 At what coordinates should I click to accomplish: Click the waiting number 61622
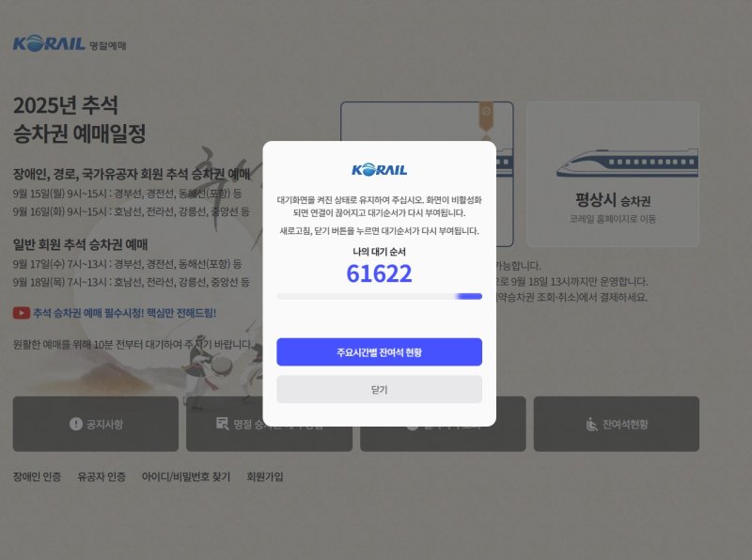click(x=379, y=273)
